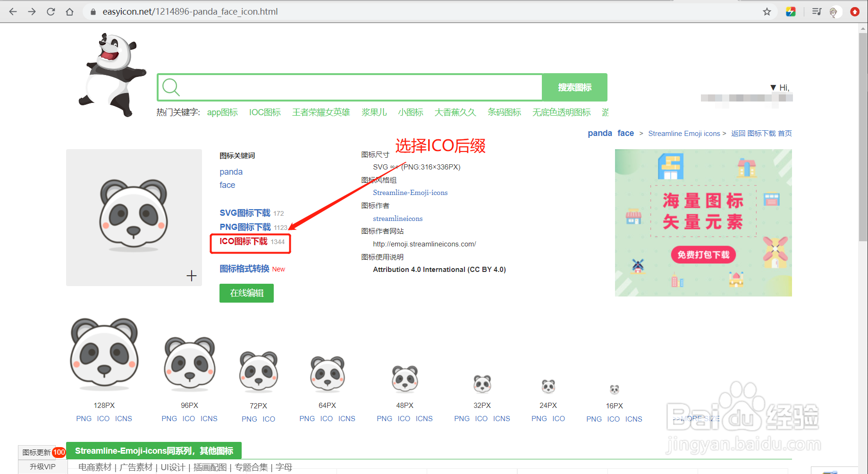Open the 图标更新 side tab
Viewport: 868px width, 474px height.
(37, 452)
